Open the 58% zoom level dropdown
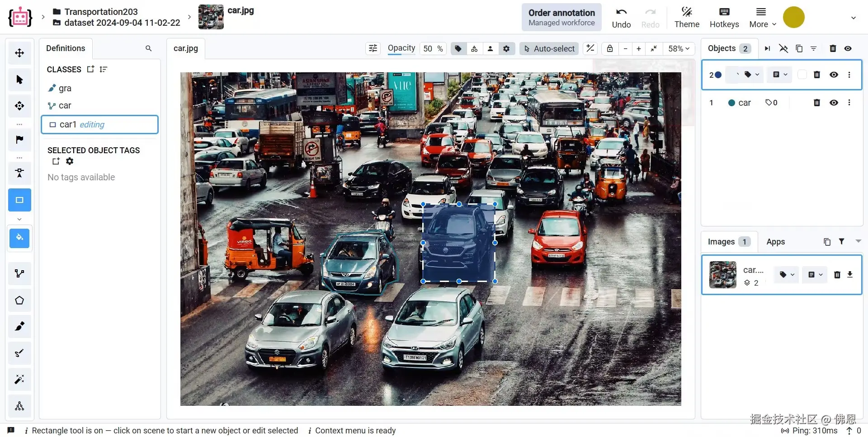This screenshot has height=437, width=868. [x=679, y=48]
